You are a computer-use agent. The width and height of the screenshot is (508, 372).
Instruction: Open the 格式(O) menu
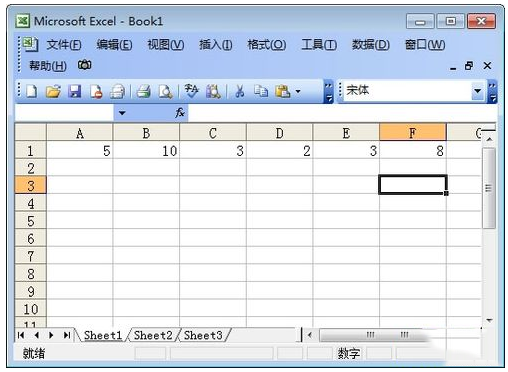[267, 45]
